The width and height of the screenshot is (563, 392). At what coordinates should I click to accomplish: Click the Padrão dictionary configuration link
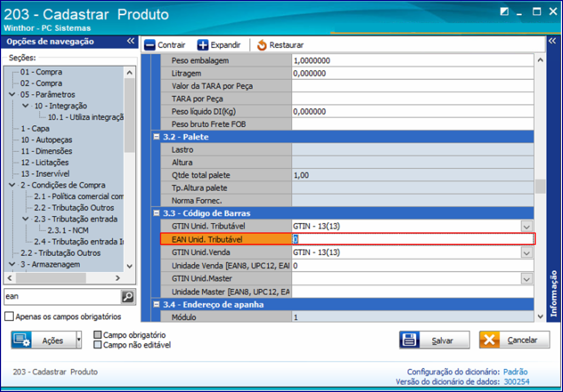(x=515, y=372)
